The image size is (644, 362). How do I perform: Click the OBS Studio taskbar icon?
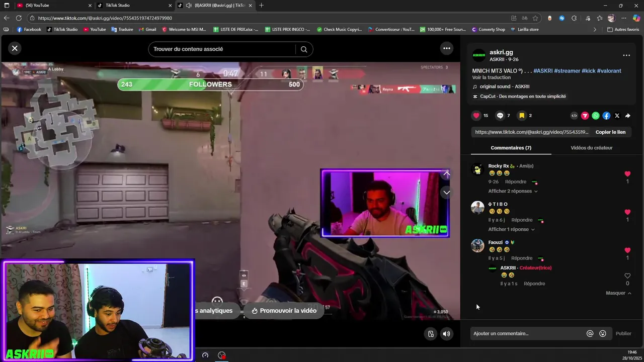(222, 355)
